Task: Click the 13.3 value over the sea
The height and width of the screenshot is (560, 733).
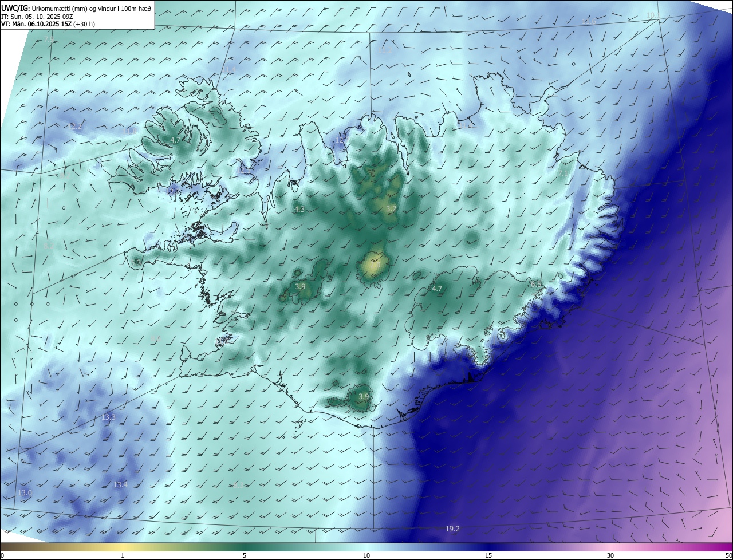Action: tap(108, 417)
